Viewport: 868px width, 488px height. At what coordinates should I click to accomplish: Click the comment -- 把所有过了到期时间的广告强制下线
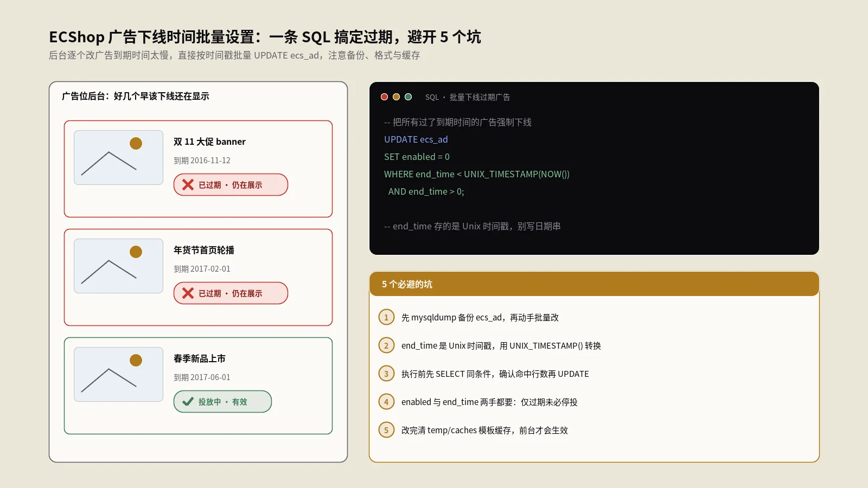[x=458, y=122]
